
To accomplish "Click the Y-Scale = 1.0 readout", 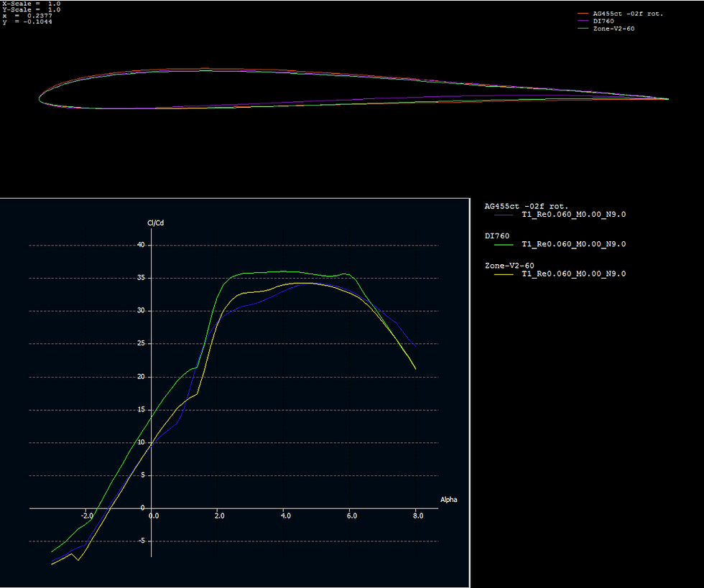I will click(32, 9).
